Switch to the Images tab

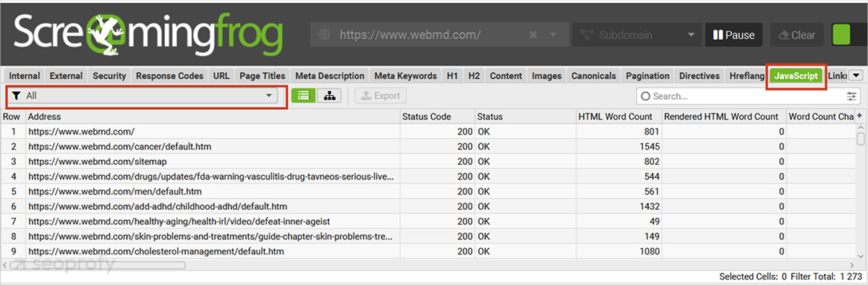tap(547, 75)
